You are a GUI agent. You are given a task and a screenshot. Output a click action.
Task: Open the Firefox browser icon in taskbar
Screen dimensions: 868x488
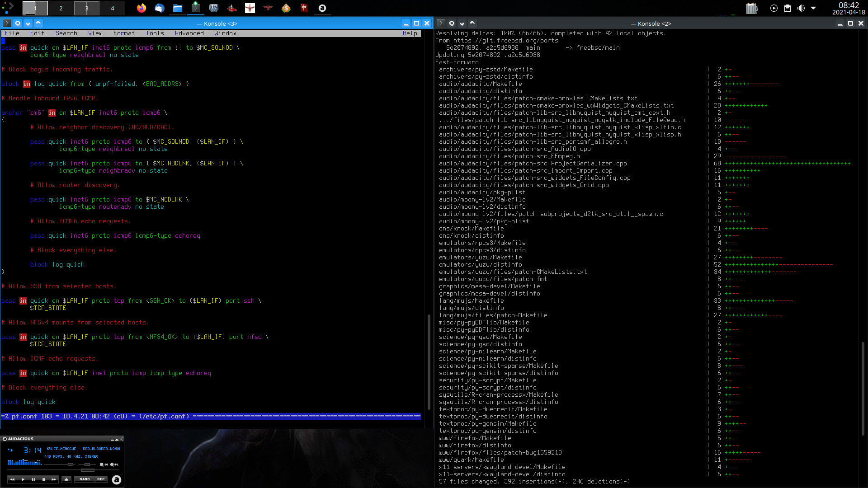[141, 8]
